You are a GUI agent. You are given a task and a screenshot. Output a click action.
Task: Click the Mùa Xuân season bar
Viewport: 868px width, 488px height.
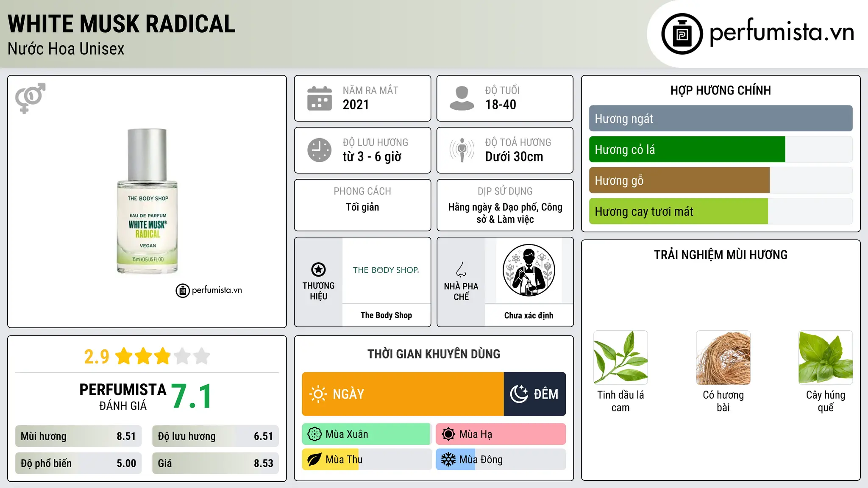367,434
